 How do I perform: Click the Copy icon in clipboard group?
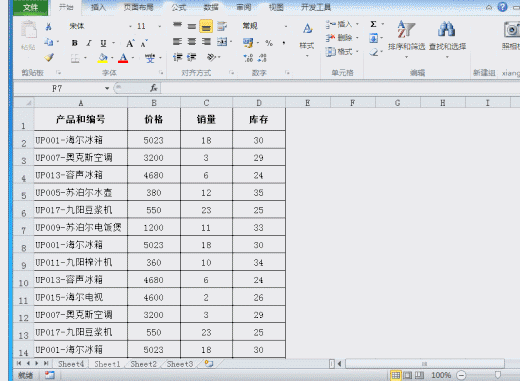tap(49, 42)
